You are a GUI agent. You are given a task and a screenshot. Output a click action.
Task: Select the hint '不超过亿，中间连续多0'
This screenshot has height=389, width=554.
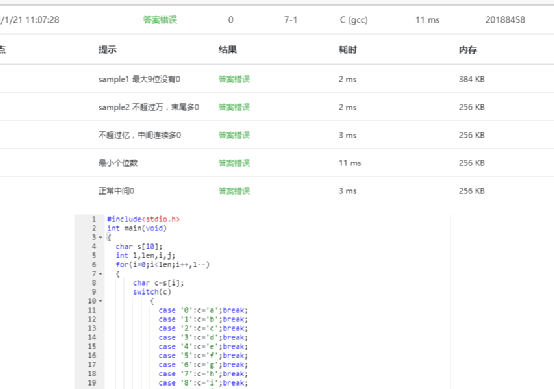140,135
